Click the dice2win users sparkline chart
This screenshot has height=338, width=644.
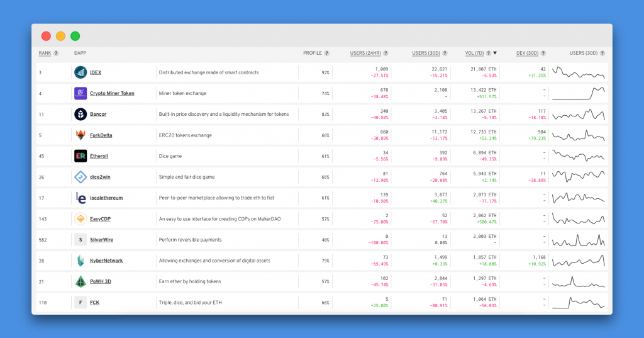pos(579,177)
